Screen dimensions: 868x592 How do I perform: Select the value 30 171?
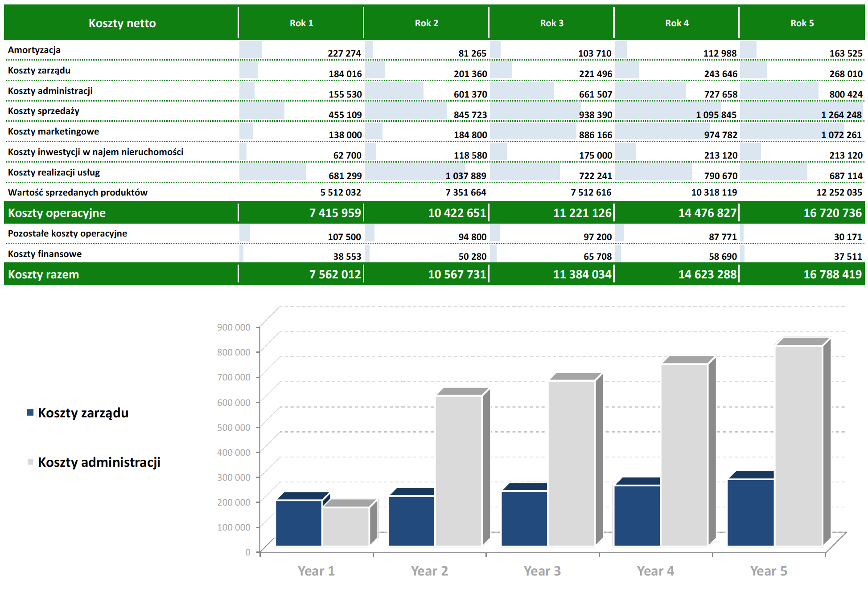[848, 237]
